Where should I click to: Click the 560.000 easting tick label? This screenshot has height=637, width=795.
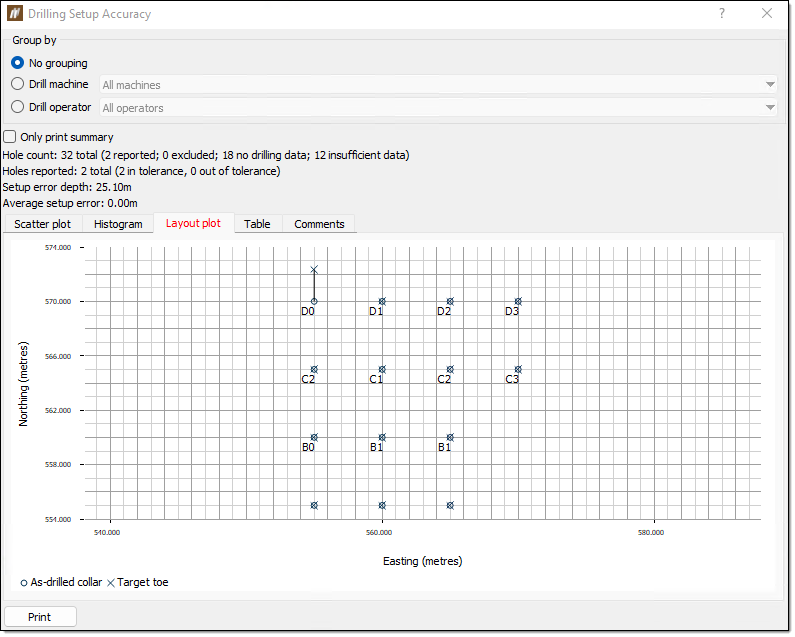(x=379, y=533)
